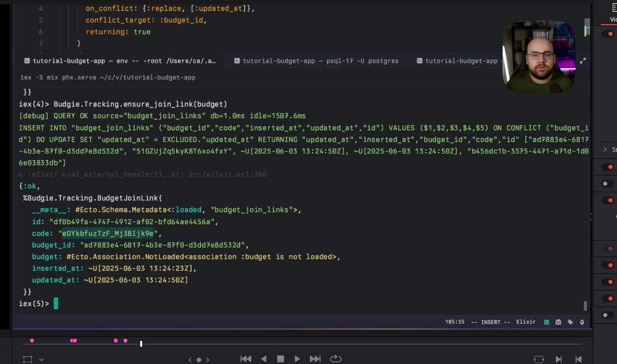Play the timeline in reverse
This screenshot has width=617, height=364.
click(x=264, y=359)
